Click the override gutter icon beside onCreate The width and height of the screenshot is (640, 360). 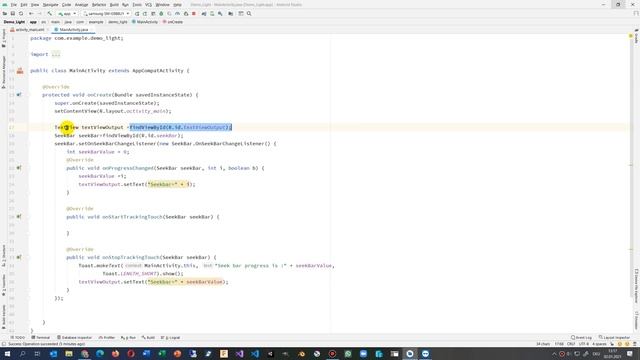19,95
